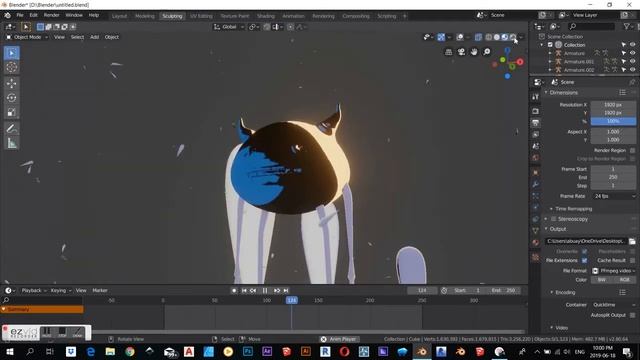
Task: Open the File Format Ffmpeg video dropdown
Action: click(x=613, y=271)
